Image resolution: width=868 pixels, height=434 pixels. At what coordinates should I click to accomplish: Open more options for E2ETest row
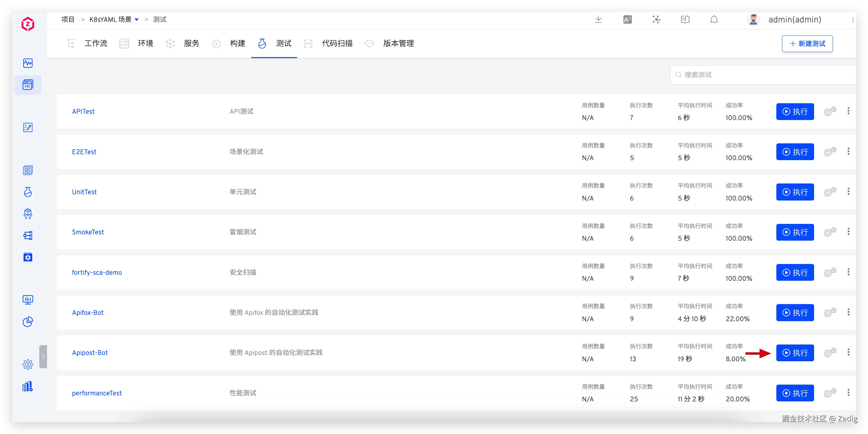(x=848, y=151)
